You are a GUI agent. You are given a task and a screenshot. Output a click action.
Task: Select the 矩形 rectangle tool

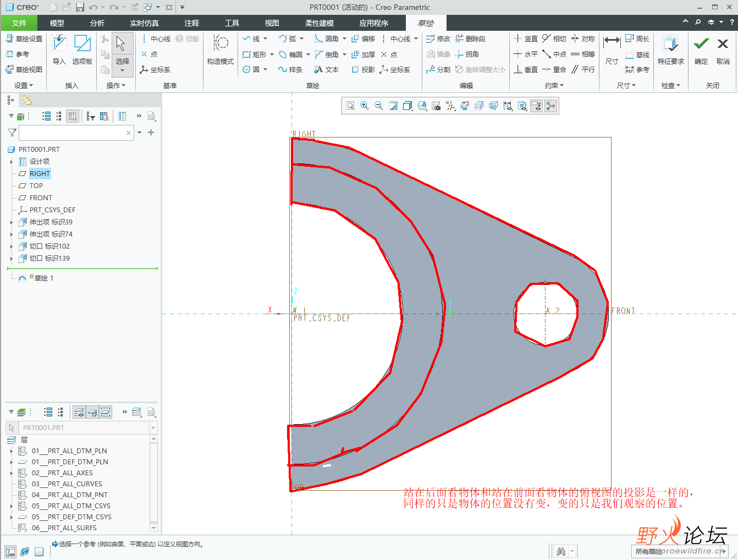point(255,54)
